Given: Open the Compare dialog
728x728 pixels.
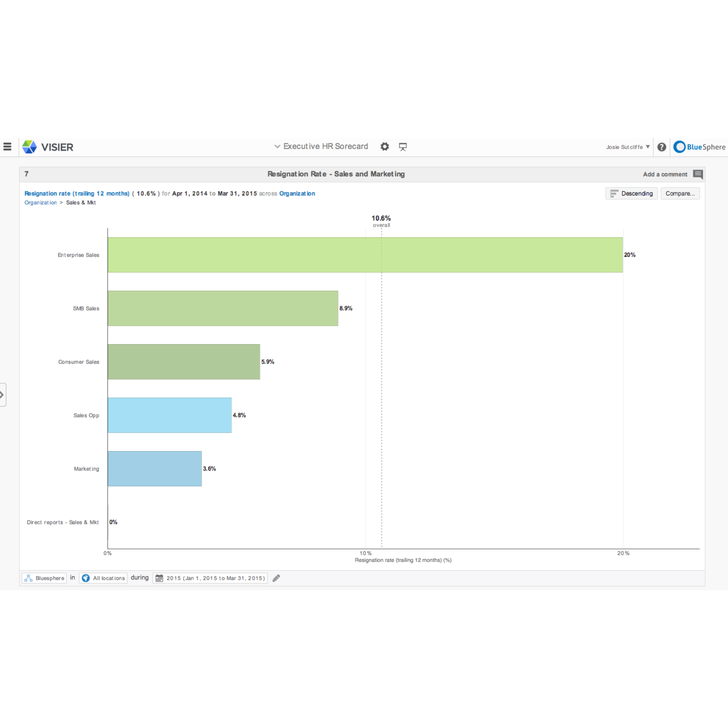Looking at the screenshot, I should [680, 193].
